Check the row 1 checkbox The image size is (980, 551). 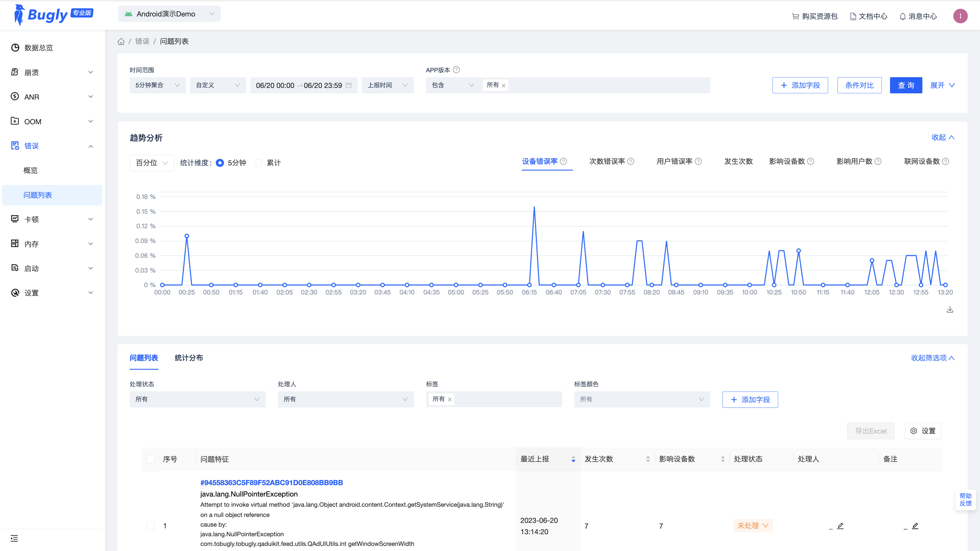(x=150, y=525)
